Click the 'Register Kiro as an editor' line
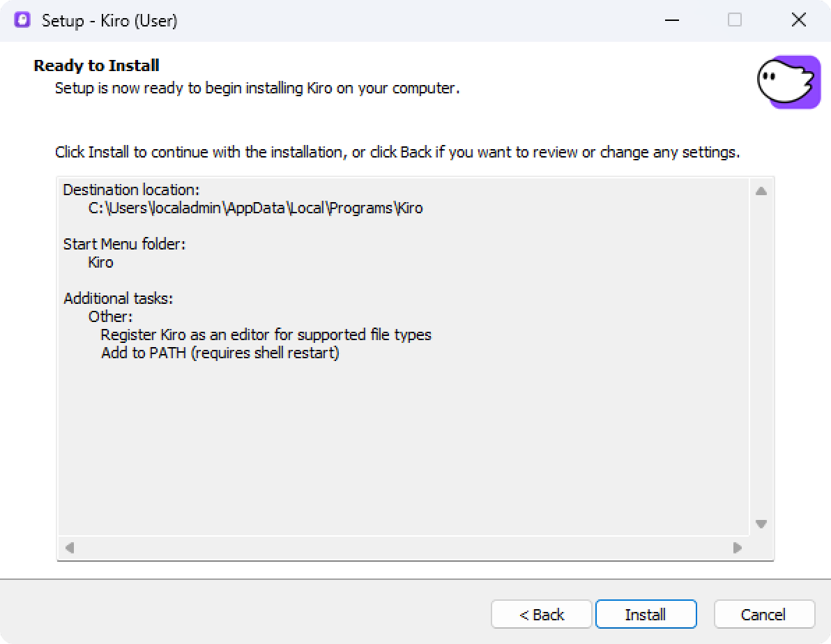This screenshot has height=644, width=831. (266, 335)
